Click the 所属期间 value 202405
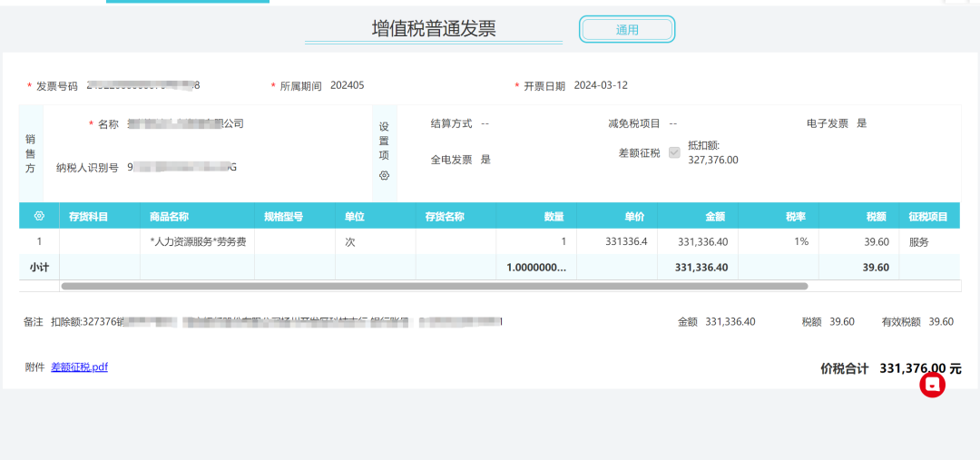The height and width of the screenshot is (460, 980). [348, 85]
